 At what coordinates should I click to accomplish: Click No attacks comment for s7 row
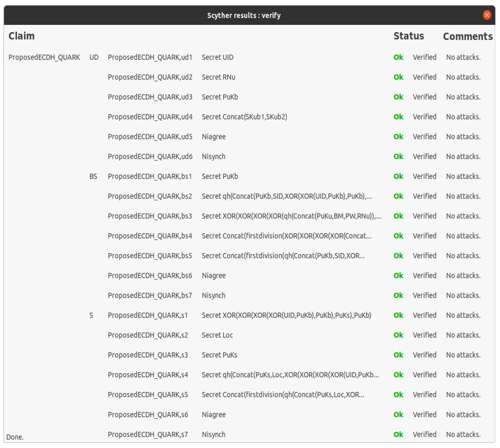click(463, 434)
